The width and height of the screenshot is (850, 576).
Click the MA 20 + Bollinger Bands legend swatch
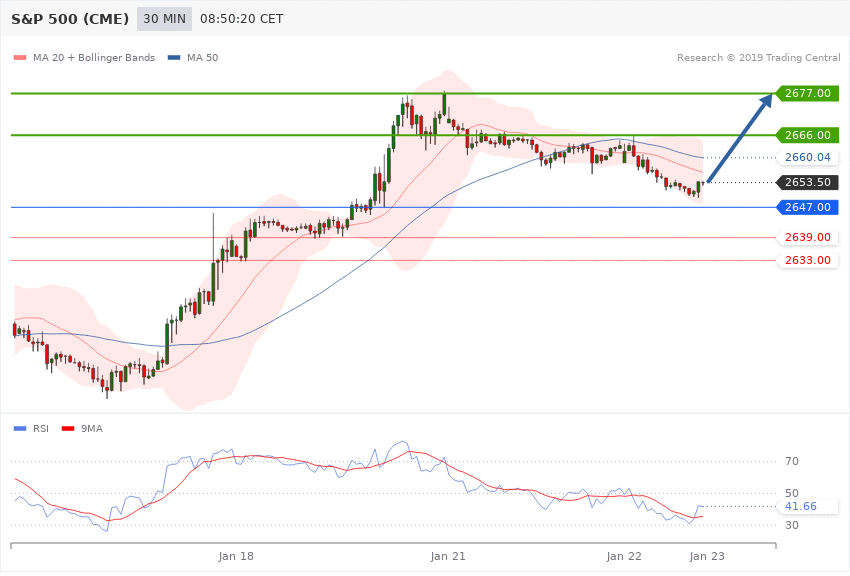click(x=20, y=58)
